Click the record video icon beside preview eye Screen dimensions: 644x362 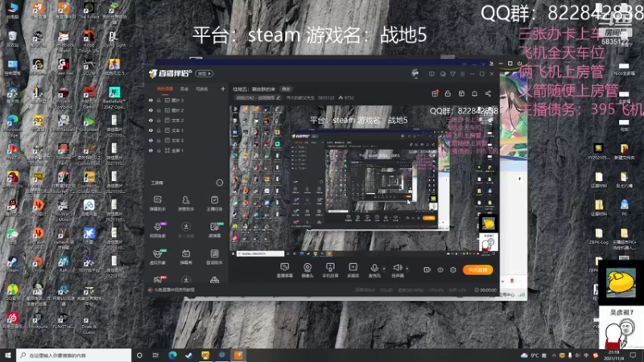[x=427, y=269]
